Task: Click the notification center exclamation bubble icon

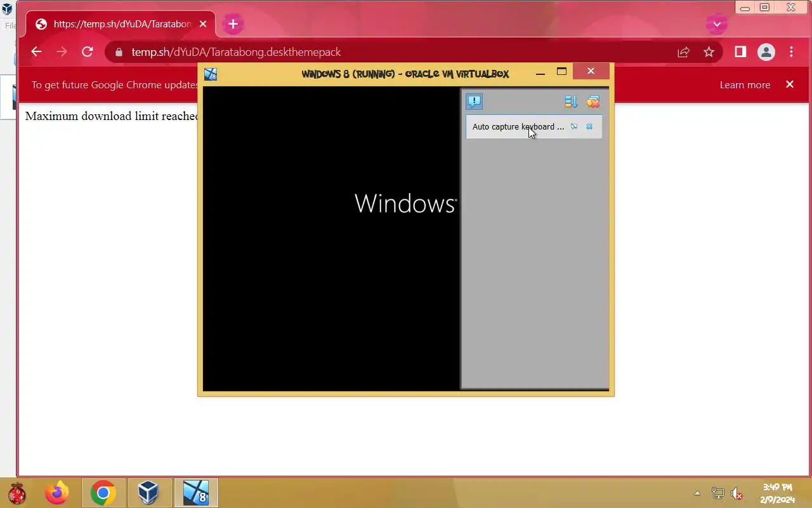Action: 474,102
